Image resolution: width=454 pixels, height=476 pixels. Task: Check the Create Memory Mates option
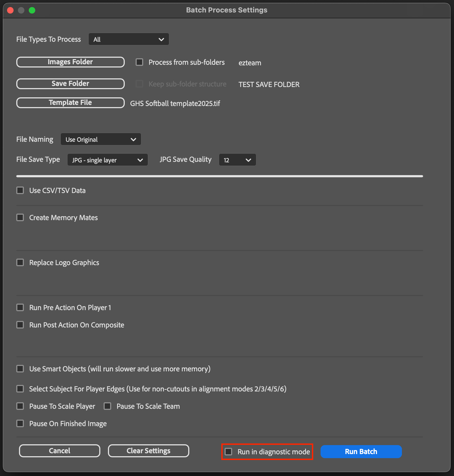(x=20, y=218)
